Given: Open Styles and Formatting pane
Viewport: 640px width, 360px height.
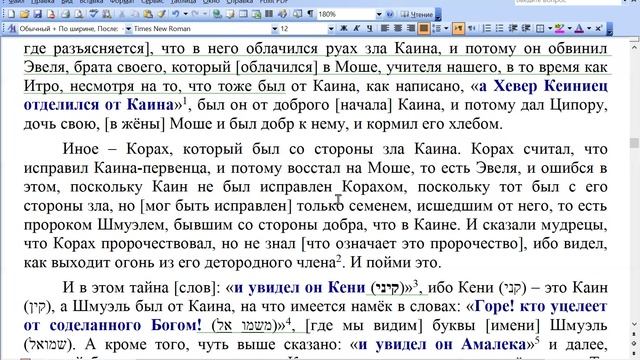Looking at the screenshot, I should click(12, 29).
